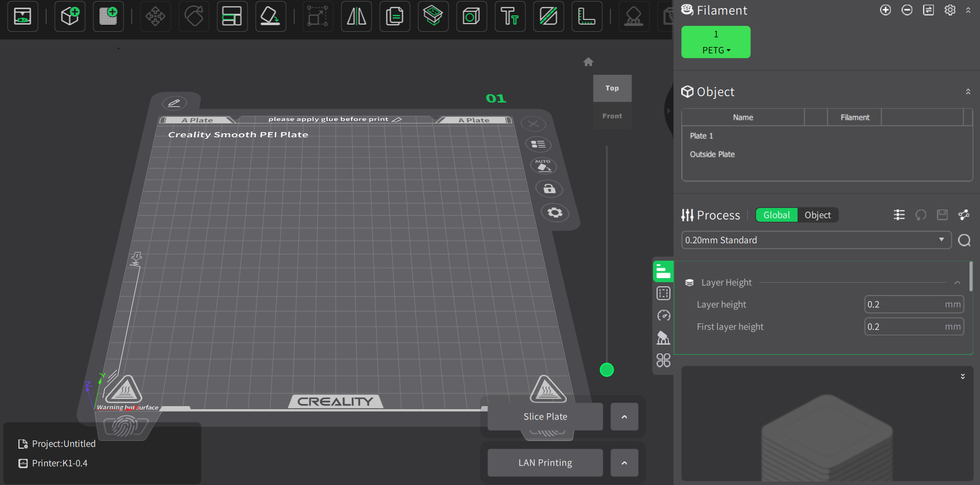Collapse the Filament panel
The height and width of the screenshot is (485, 980).
click(968, 10)
